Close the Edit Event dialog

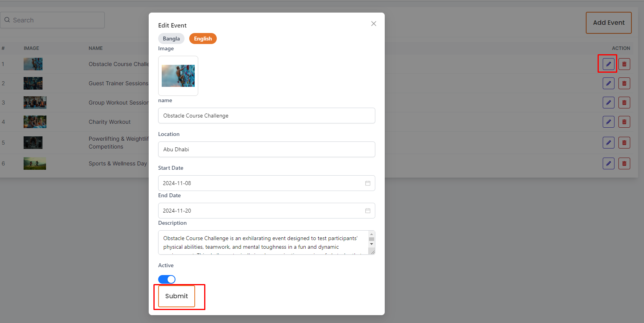point(373,24)
